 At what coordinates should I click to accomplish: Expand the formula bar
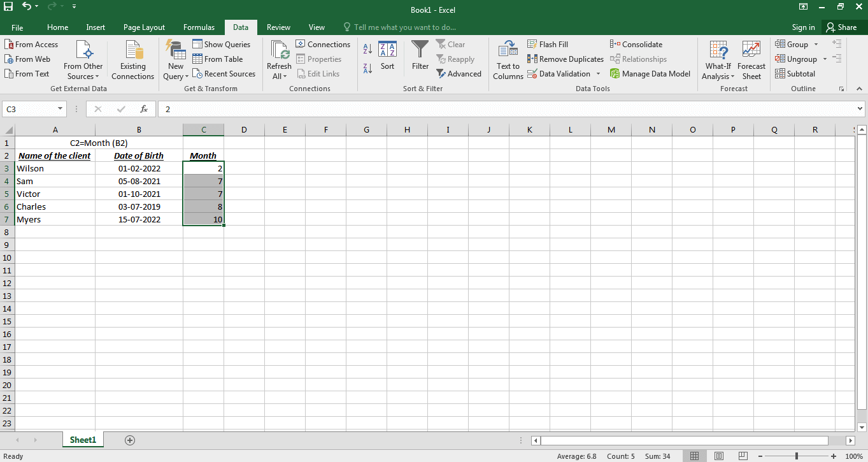(x=860, y=109)
